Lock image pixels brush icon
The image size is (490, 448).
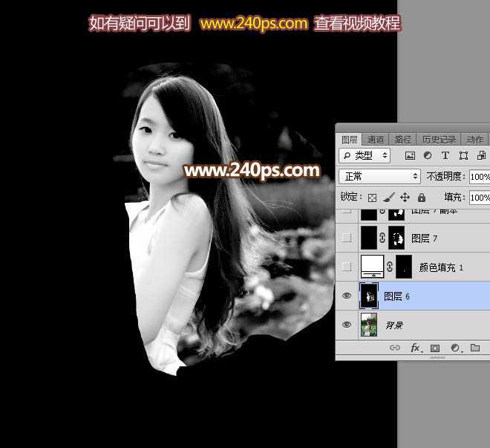389,198
